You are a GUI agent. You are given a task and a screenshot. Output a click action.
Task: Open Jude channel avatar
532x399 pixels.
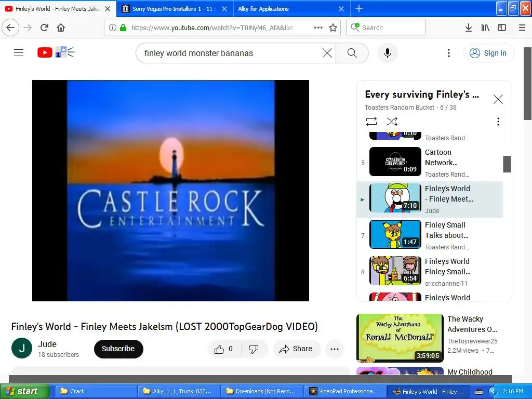click(x=22, y=348)
